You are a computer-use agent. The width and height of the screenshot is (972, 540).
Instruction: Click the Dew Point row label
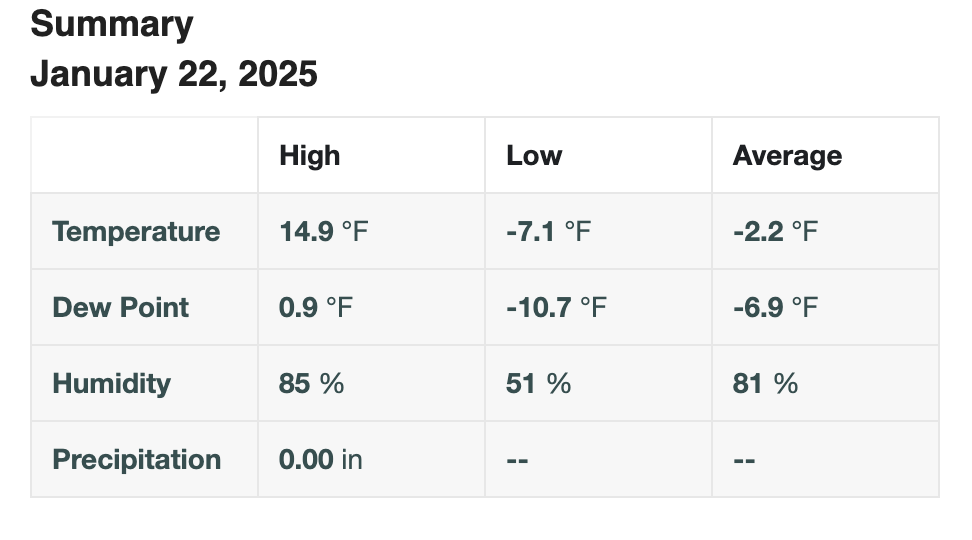pos(120,308)
